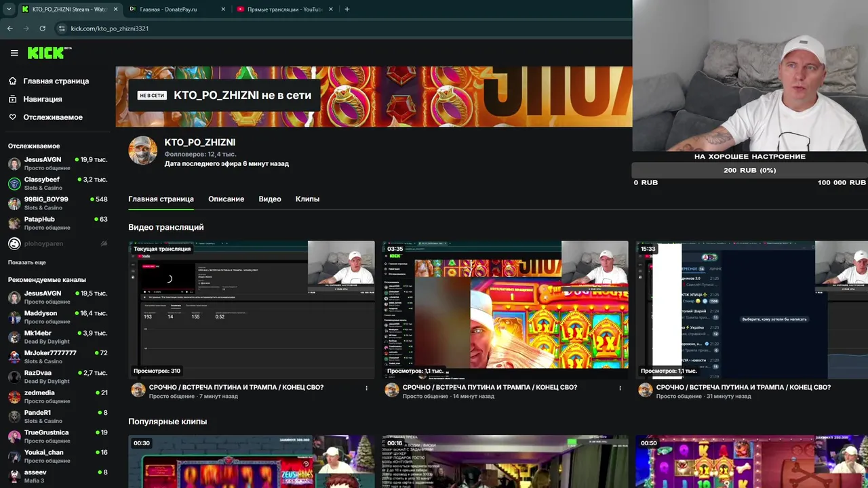Click JesusAVGN avatar in recommended channels
Image resolution: width=868 pixels, height=488 pixels.
tap(14, 298)
